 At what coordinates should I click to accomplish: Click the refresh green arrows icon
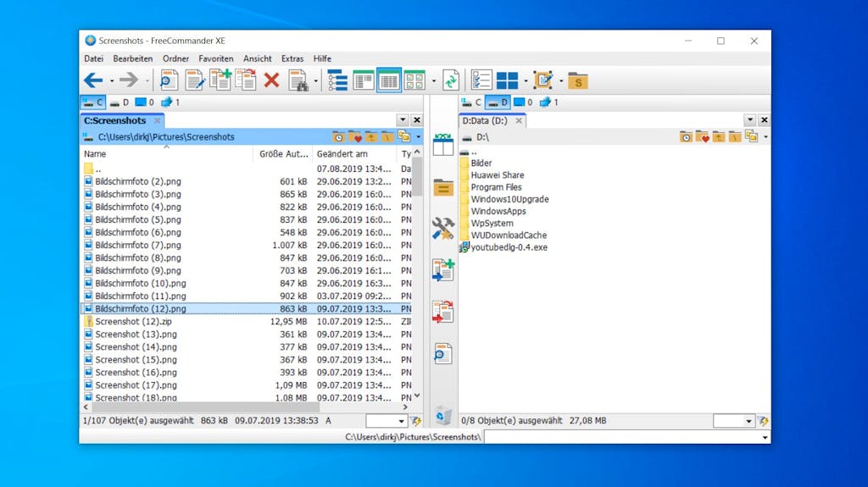click(x=451, y=80)
